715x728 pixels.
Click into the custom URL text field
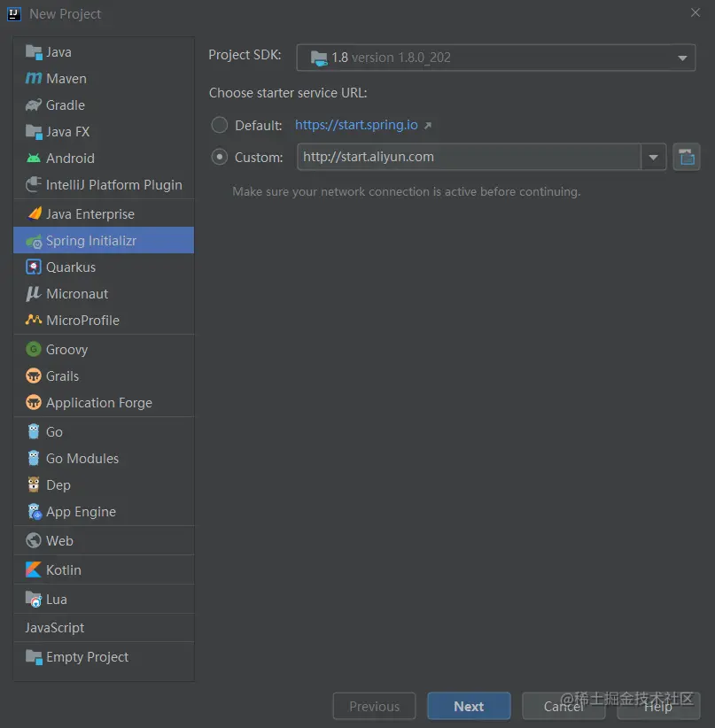click(x=470, y=157)
